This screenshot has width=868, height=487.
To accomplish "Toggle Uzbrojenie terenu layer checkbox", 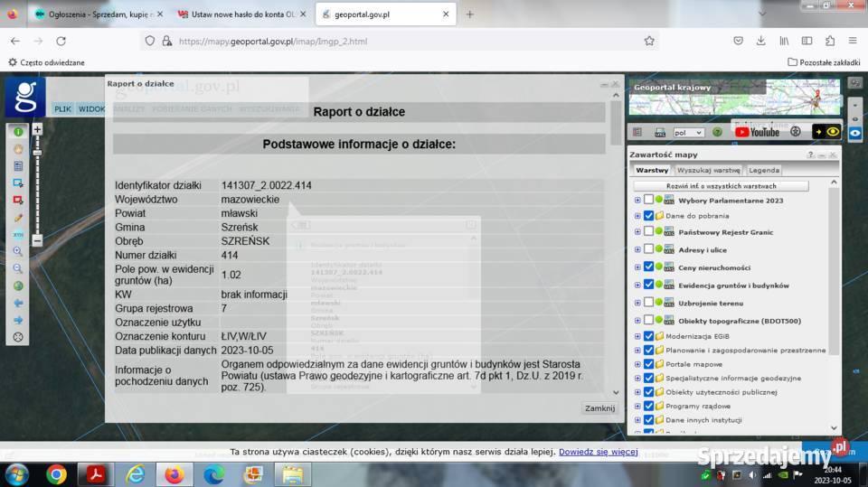I will click(648, 303).
